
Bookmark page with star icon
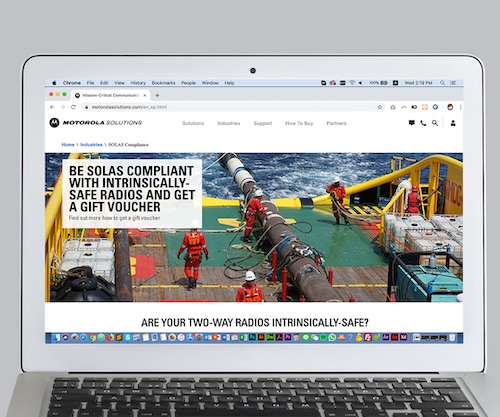pos(380,107)
